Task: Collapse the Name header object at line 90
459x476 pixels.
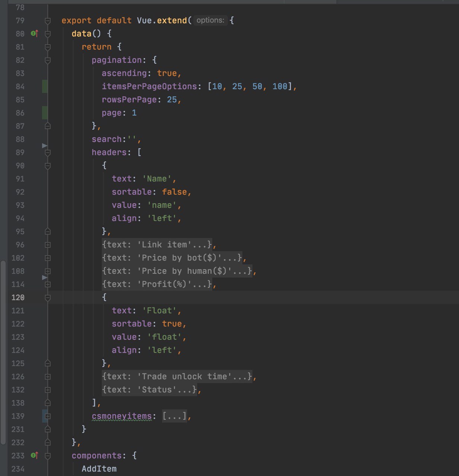Action: [x=48, y=166]
